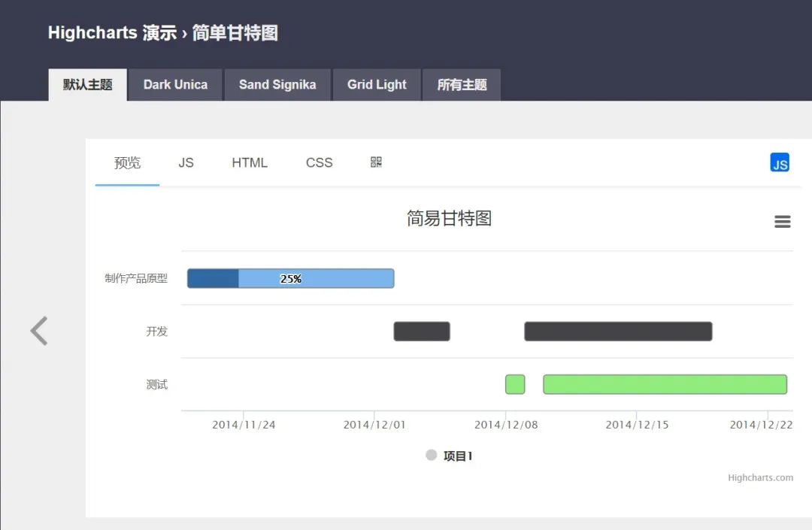Select the small green 测试 task bar

[x=515, y=384]
